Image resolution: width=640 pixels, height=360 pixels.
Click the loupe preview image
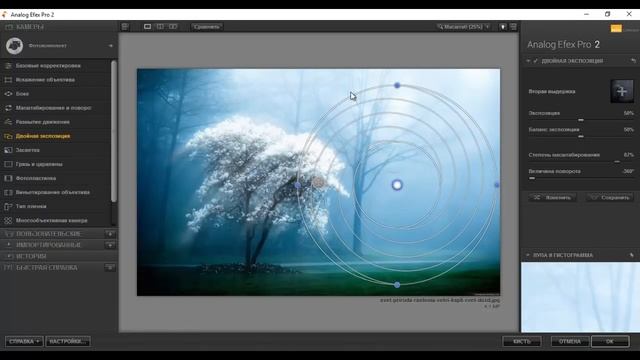click(580, 297)
